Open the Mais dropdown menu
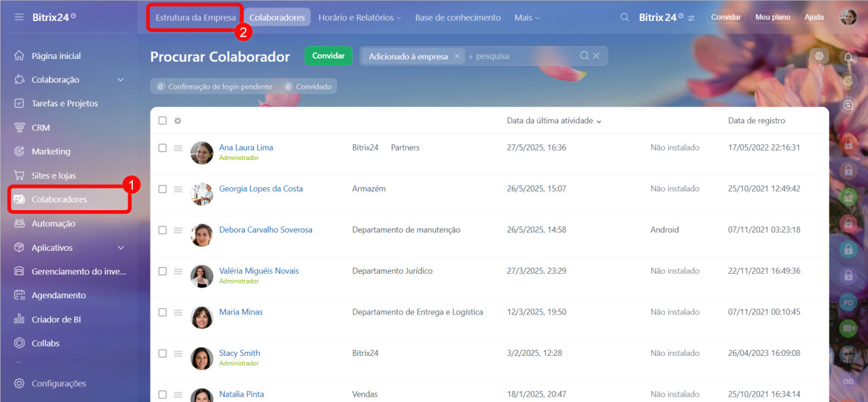Screen dimensions: 868x402 pos(527,18)
